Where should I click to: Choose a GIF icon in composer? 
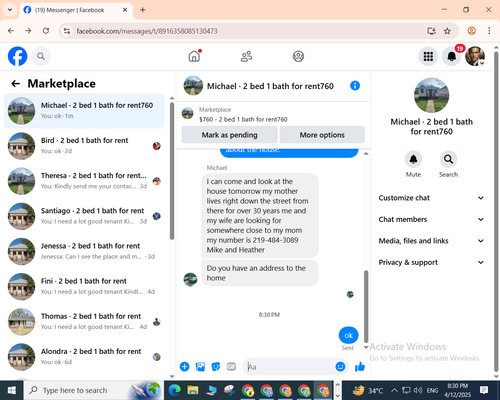click(231, 367)
